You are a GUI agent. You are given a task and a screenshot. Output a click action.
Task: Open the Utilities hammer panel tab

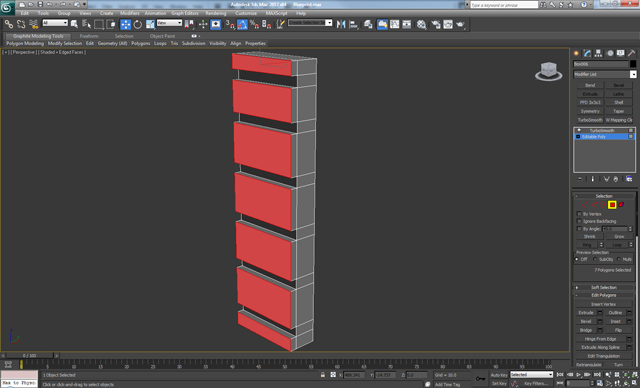point(631,53)
